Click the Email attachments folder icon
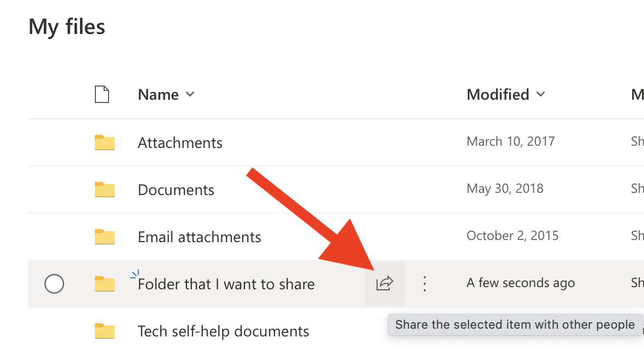The height and width of the screenshot is (349, 644). pyautogui.click(x=104, y=237)
